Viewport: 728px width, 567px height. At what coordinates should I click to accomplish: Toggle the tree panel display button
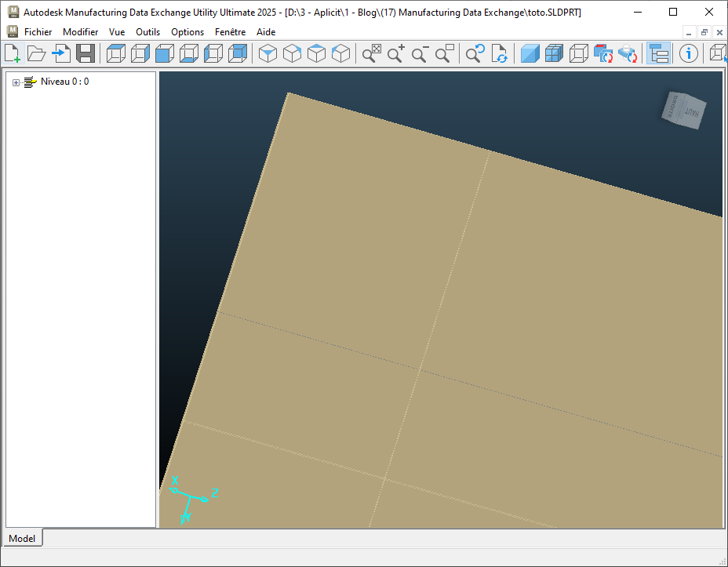(x=658, y=53)
